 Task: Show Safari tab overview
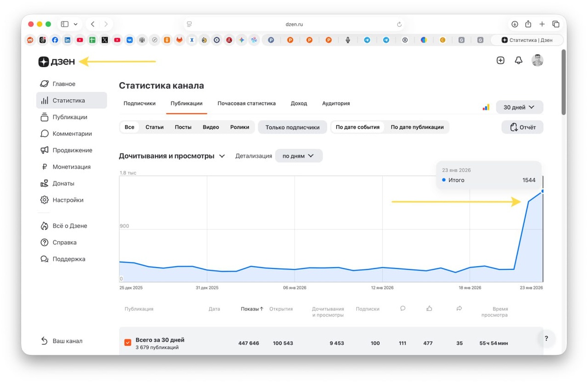tap(556, 24)
